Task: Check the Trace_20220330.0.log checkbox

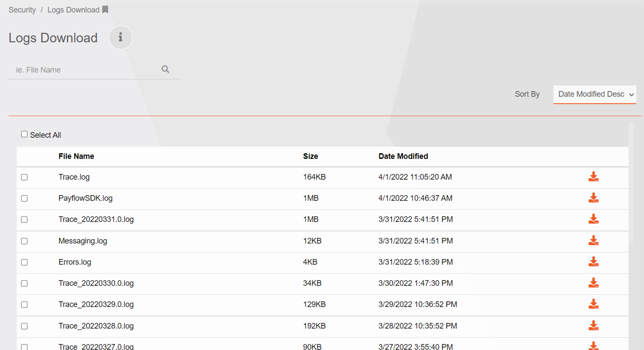Action: [24, 283]
